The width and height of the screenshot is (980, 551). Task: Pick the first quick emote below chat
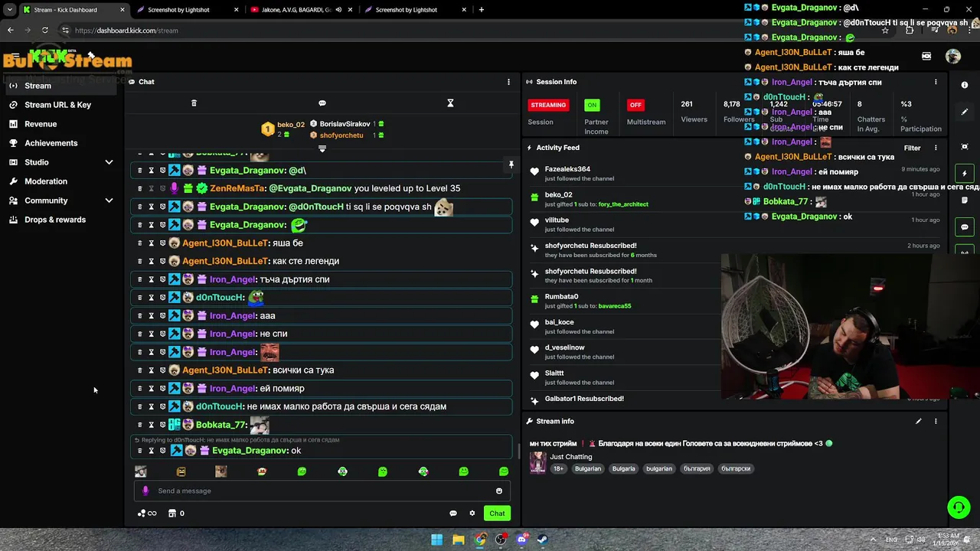141,471
